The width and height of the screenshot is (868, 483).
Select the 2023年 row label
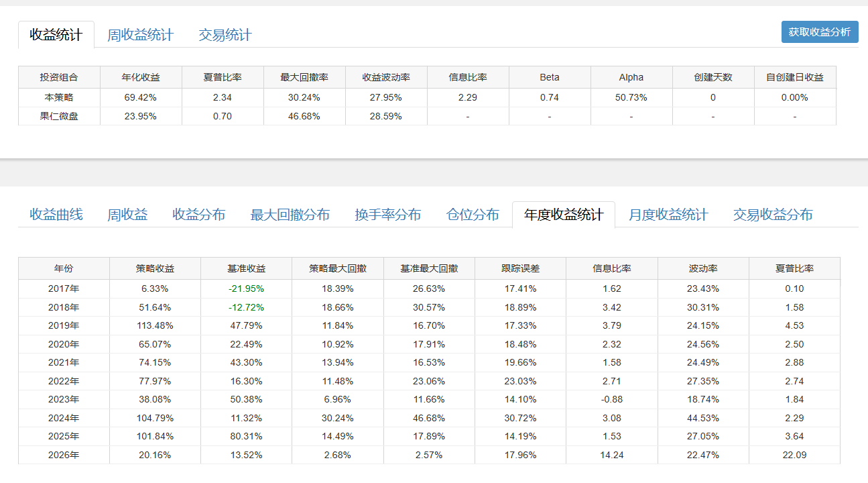pos(64,399)
